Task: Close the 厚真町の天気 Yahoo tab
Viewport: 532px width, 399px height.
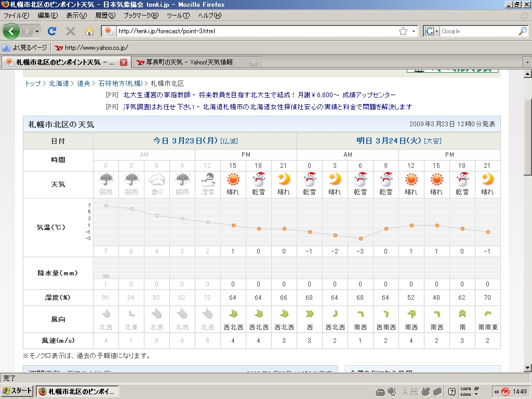Action: [x=253, y=62]
